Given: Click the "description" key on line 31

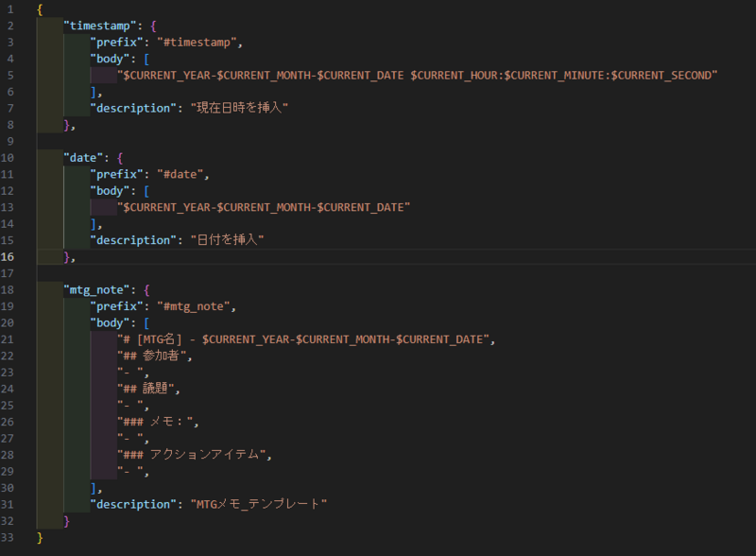Looking at the screenshot, I should point(133,504).
